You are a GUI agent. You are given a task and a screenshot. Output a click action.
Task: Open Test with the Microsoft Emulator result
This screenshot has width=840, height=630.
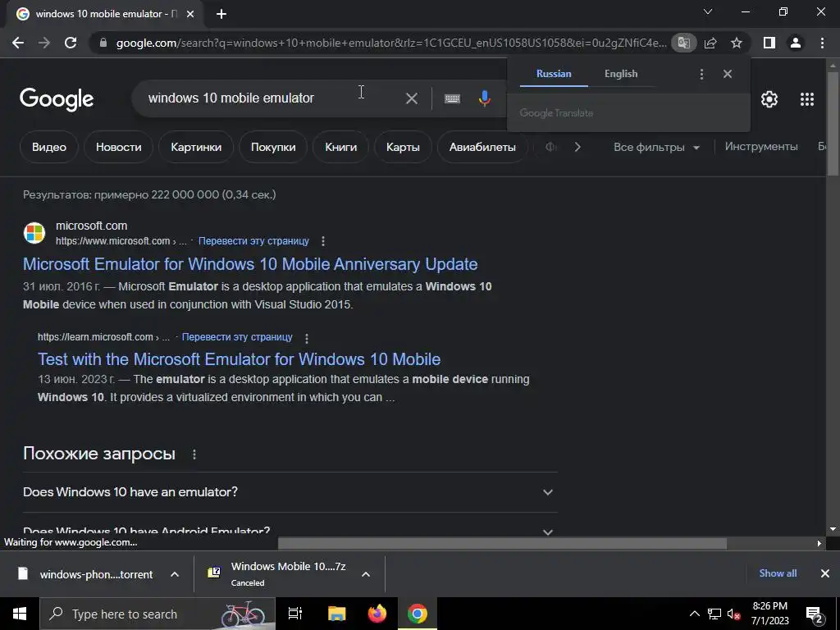tap(239, 359)
